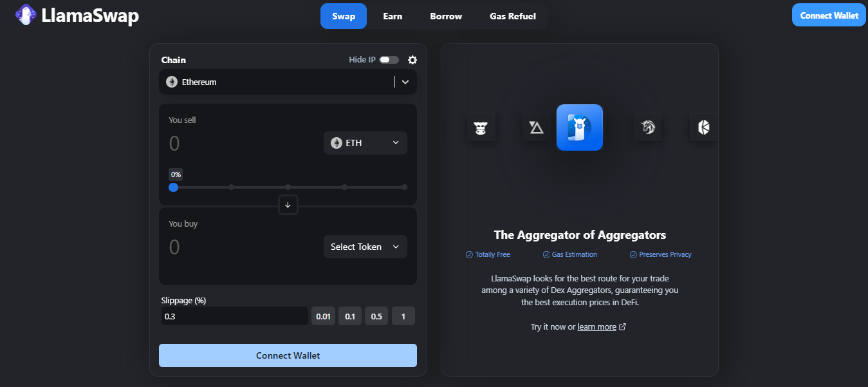This screenshot has width=868, height=387.
Task: Click the swap direction arrow button
Action: (288, 205)
